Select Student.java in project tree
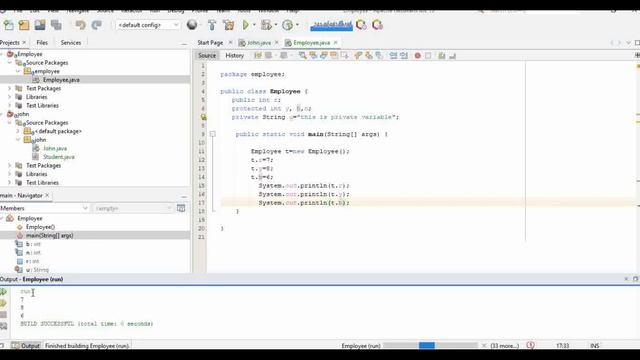This screenshot has height=360, width=640. [59, 157]
